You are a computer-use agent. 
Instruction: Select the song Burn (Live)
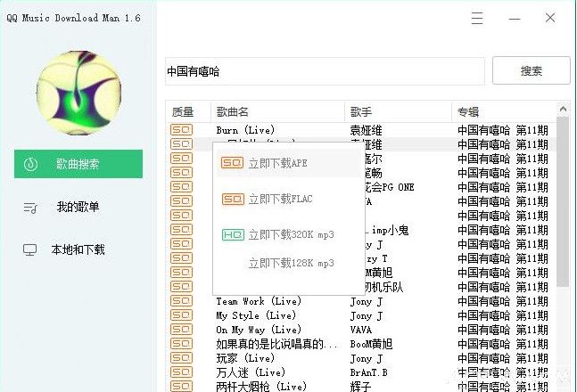[245, 130]
